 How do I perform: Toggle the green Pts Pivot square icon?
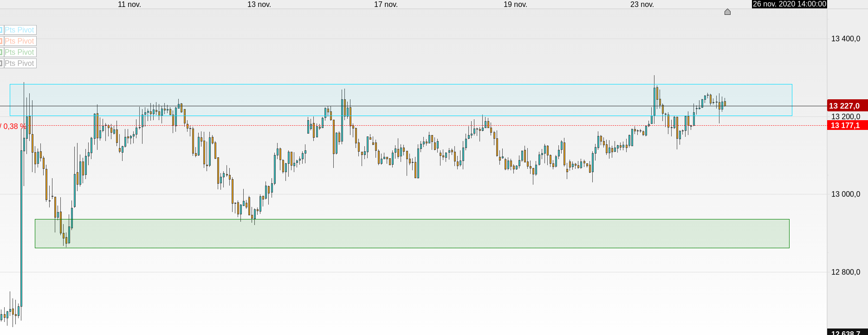1,52
